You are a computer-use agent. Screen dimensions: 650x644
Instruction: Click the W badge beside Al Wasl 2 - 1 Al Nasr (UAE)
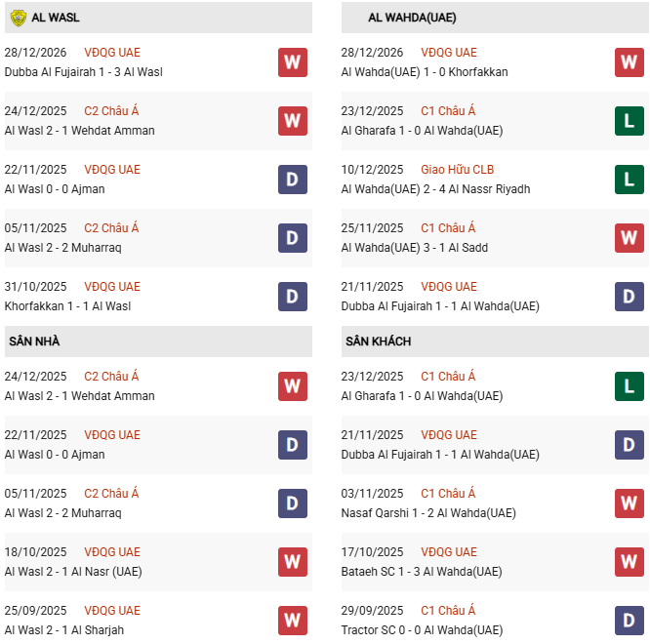click(292, 562)
